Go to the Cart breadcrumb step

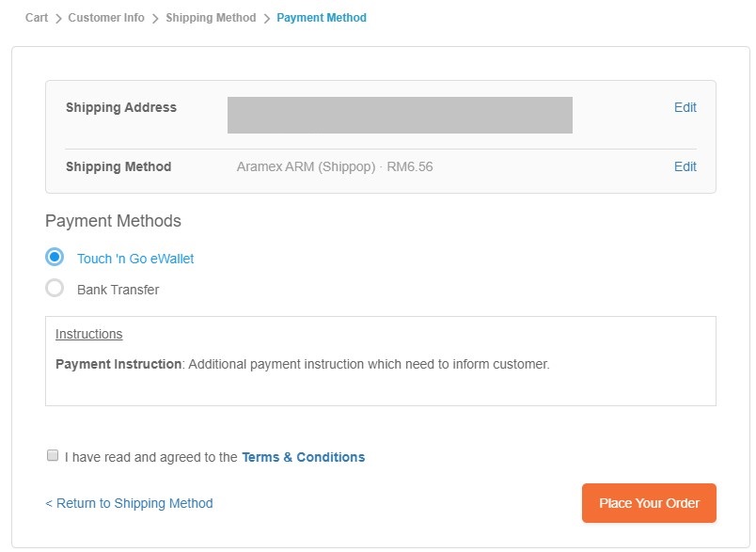point(37,18)
